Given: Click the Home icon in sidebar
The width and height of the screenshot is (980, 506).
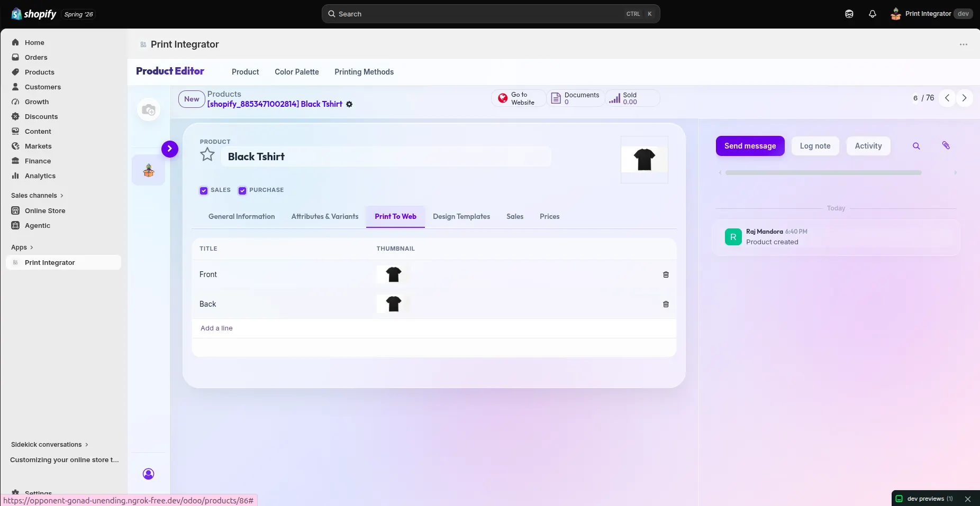Looking at the screenshot, I should 15,42.
